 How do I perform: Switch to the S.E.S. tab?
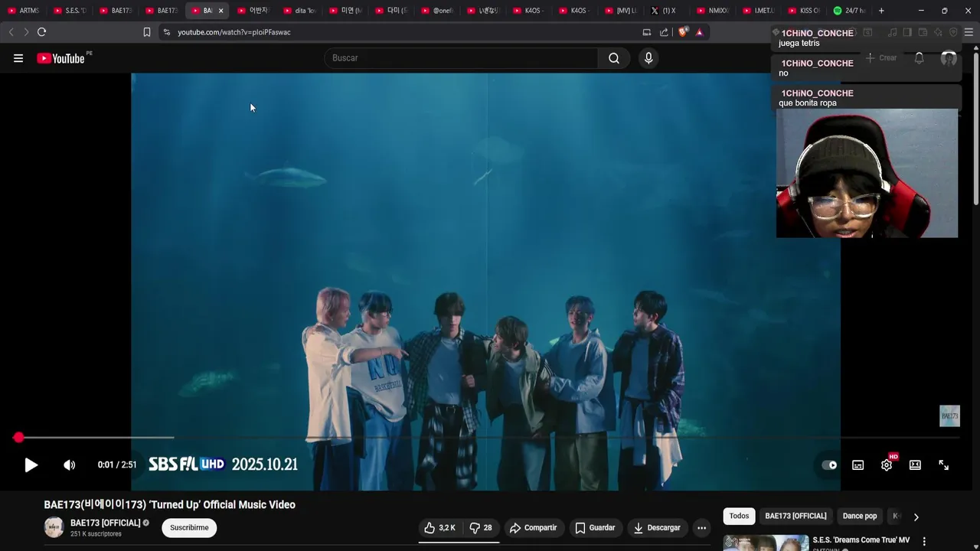pyautogui.click(x=70, y=11)
